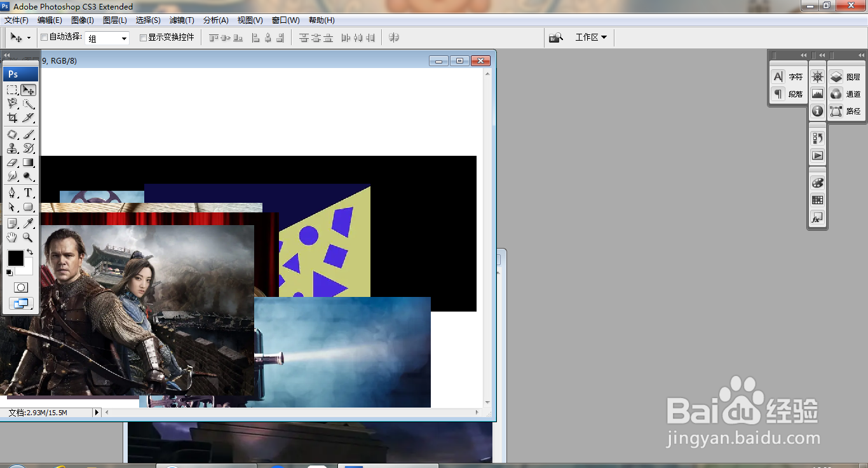Select the Lasso tool

[x=12, y=104]
